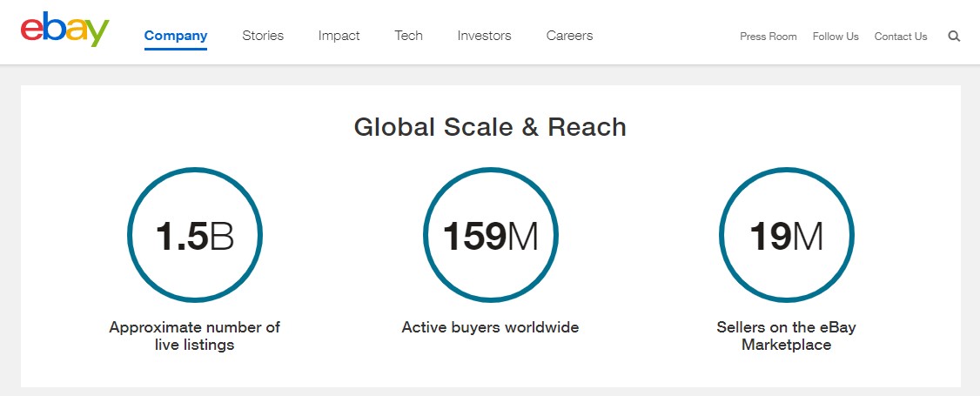Click the 1.5B live listings circle

(195, 235)
